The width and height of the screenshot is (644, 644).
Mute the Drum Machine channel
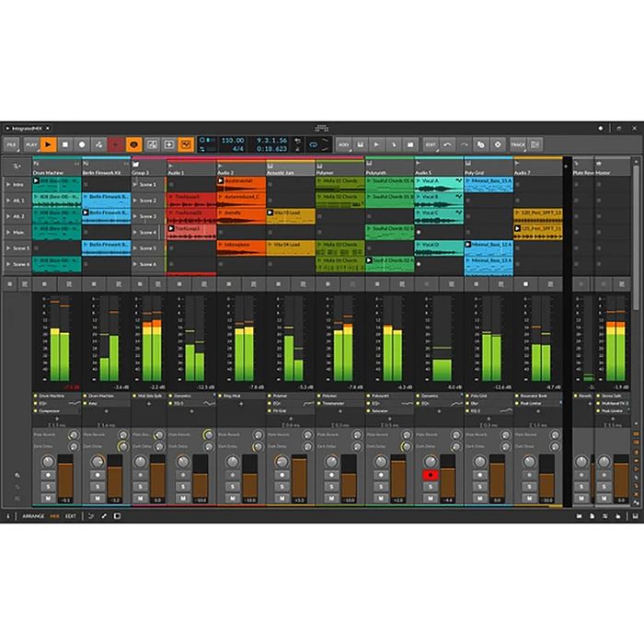click(x=49, y=498)
